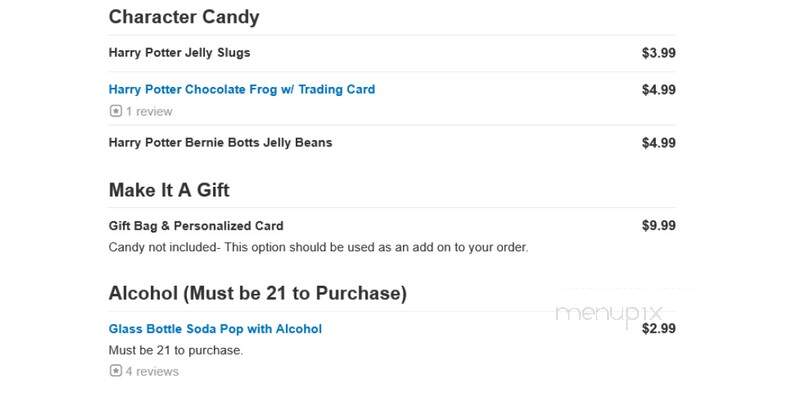
Task: Click the star icon beside 1 review
Action: pos(116,111)
